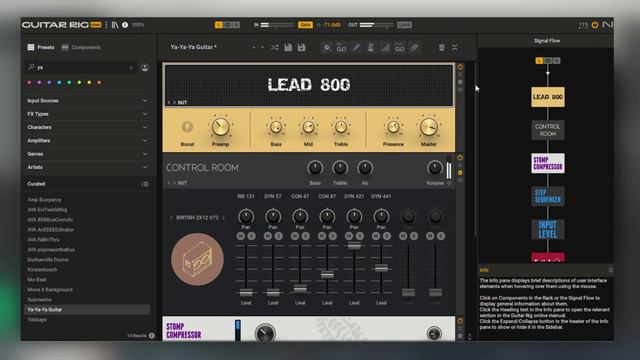Viewport: 640px width, 360px height.
Task: Click the info icon in the header
Action: coord(125,25)
